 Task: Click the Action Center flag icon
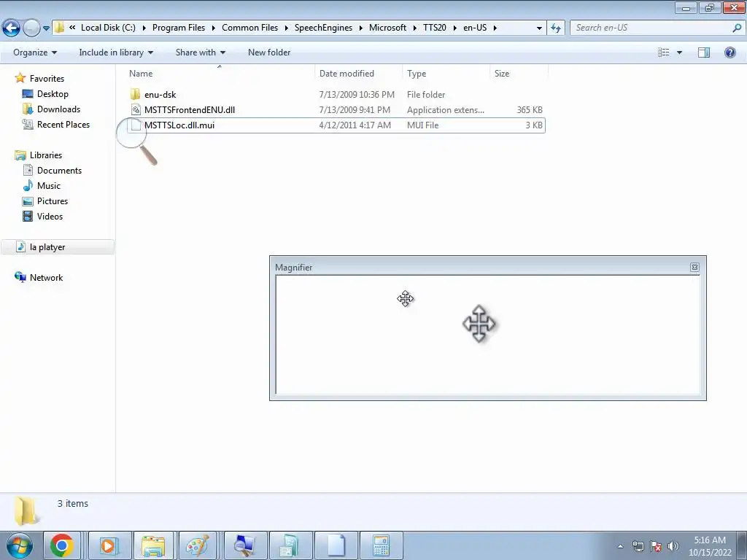click(x=656, y=546)
